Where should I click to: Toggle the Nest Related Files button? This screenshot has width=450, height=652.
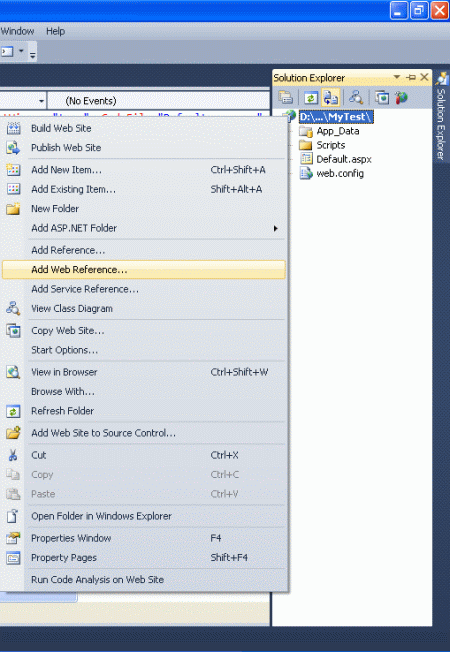click(x=331, y=98)
